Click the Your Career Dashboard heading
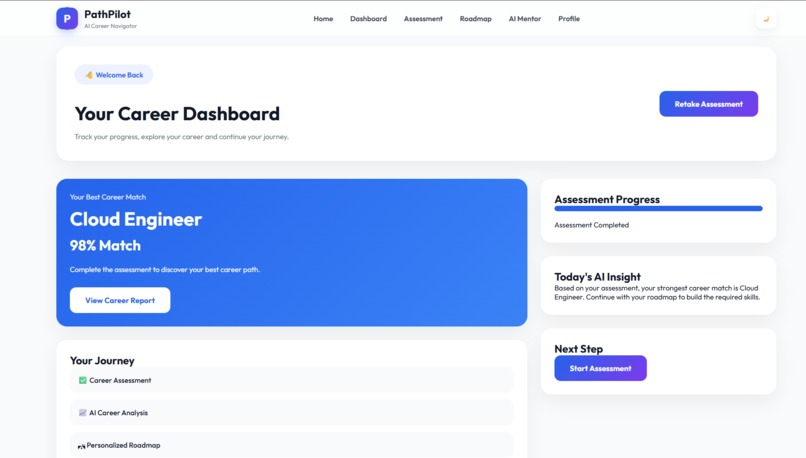Image resolution: width=806 pixels, height=458 pixels. pyautogui.click(x=177, y=114)
